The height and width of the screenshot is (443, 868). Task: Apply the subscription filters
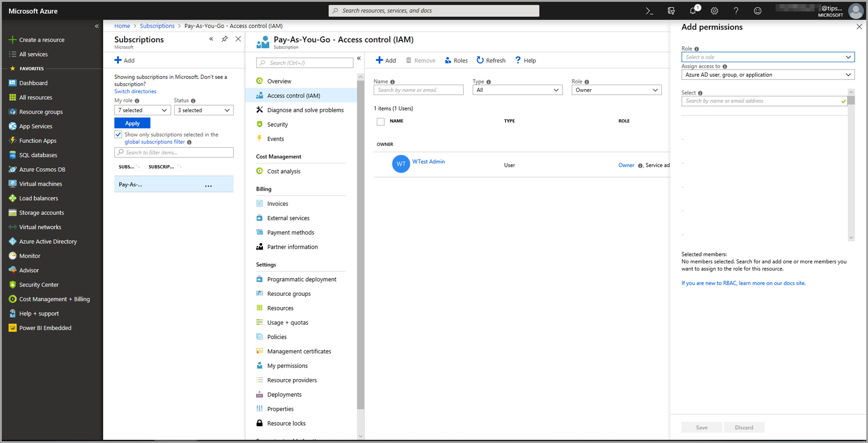pyautogui.click(x=132, y=123)
